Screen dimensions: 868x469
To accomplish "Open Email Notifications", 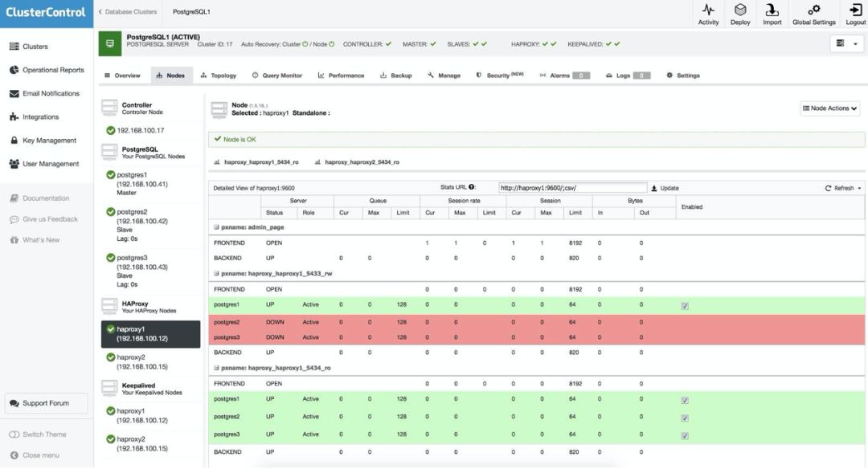I will coord(44,93).
